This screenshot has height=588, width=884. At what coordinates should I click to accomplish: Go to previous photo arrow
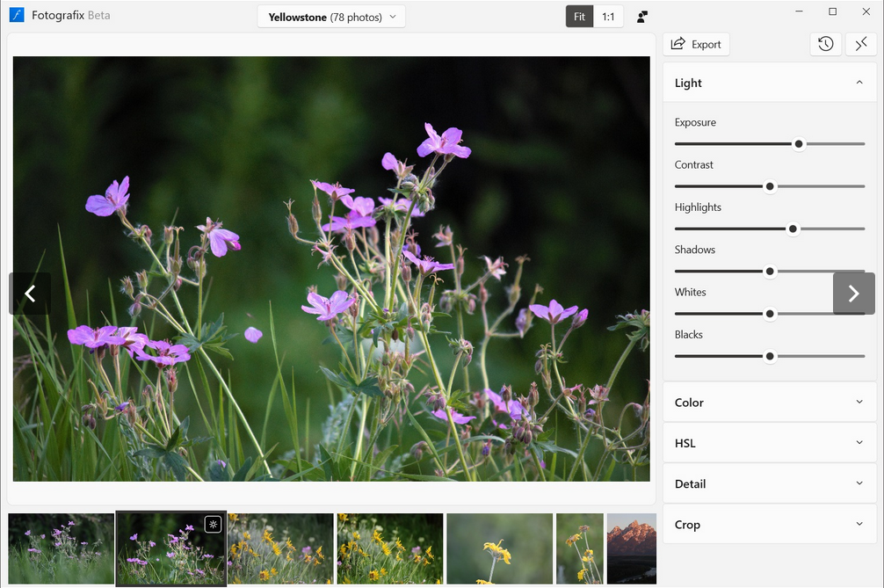(30, 294)
